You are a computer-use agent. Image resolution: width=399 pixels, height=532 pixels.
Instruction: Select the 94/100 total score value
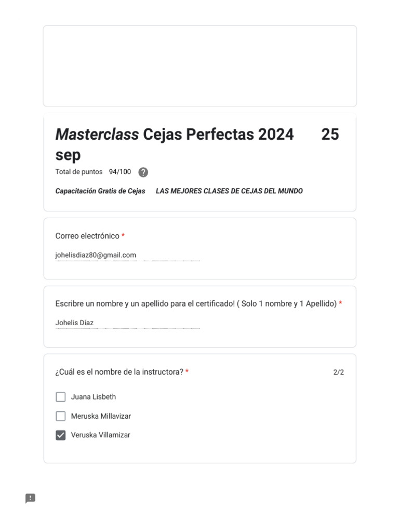click(x=120, y=172)
